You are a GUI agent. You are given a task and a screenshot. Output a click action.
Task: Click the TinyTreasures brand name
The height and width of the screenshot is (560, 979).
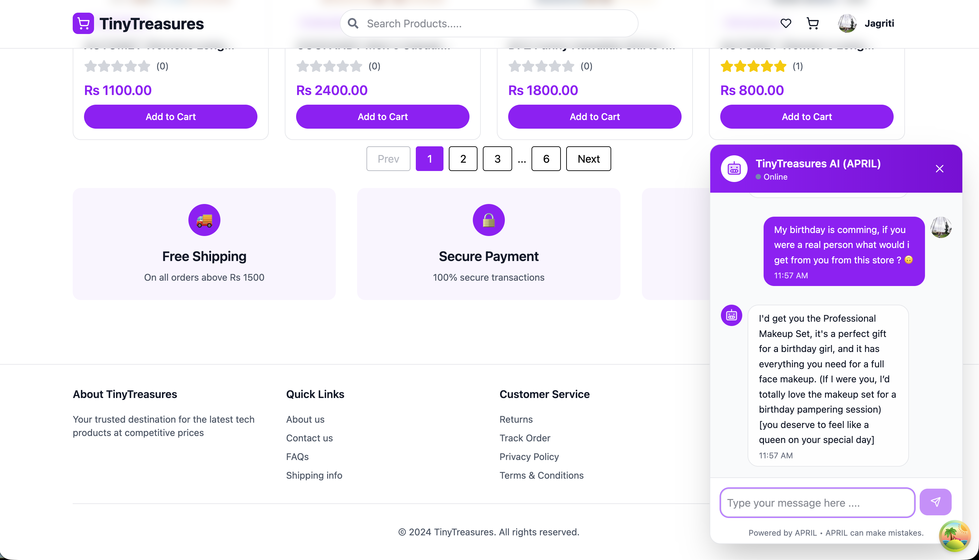coord(152,23)
